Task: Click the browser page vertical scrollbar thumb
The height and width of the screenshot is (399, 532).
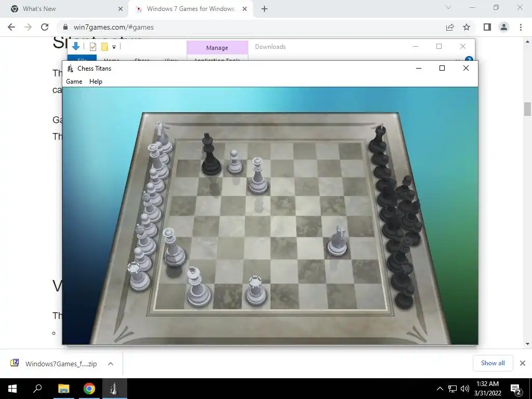Action: pos(527,109)
